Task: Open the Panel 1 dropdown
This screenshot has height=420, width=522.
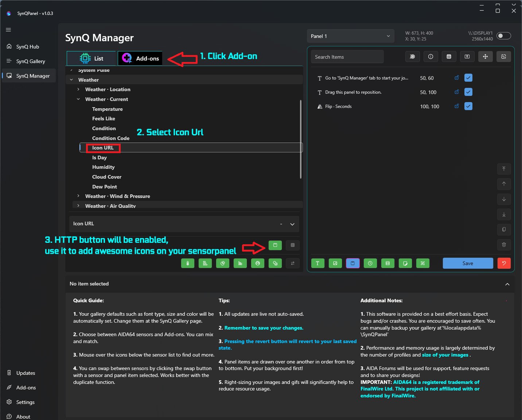Action: coord(350,36)
